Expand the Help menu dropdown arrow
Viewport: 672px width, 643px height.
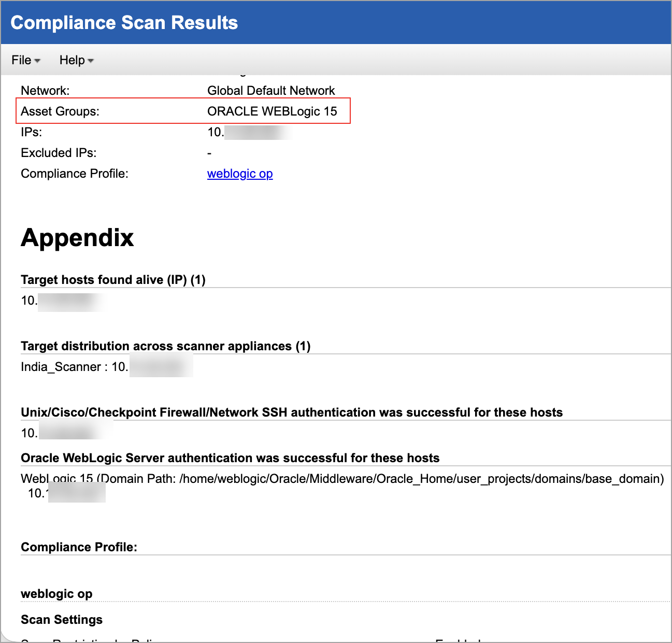(x=91, y=61)
